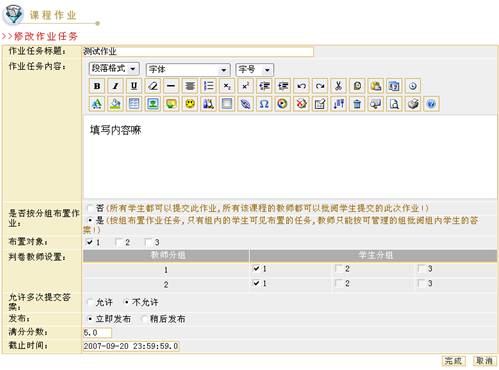Click the center align icon
Image resolution: width=499 pixels, height=370 pixels.
pyautogui.click(x=190, y=86)
